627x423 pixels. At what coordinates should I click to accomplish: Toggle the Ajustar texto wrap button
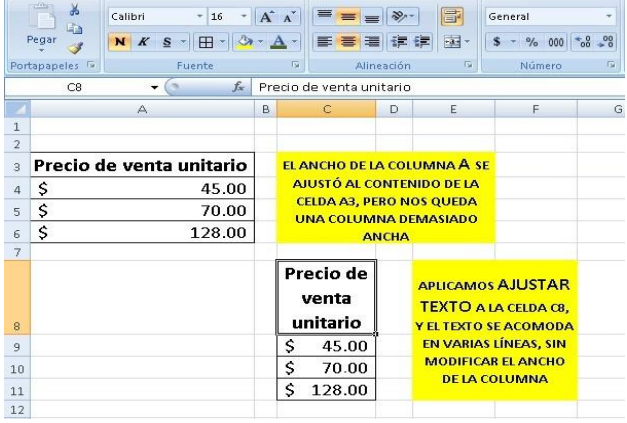point(452,16)
